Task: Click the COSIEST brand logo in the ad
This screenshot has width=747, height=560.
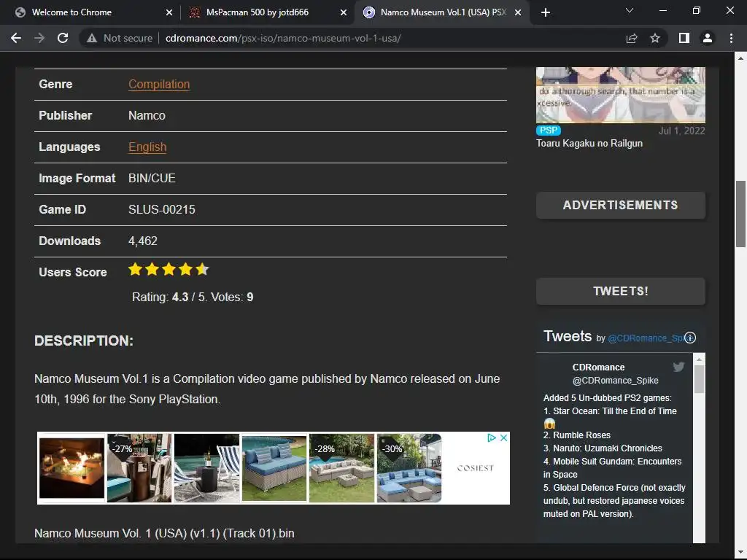Action: (476, 468)
